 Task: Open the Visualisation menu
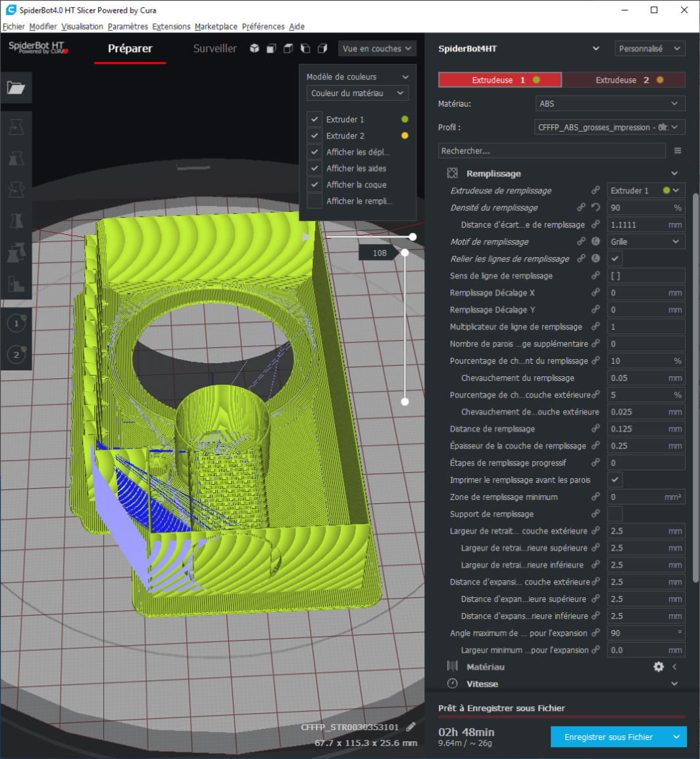click(82, 26)
